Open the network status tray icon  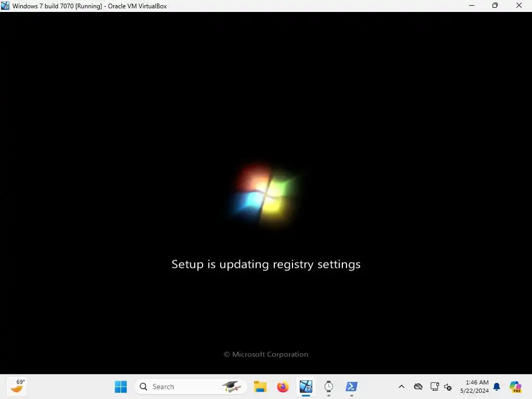435,387
